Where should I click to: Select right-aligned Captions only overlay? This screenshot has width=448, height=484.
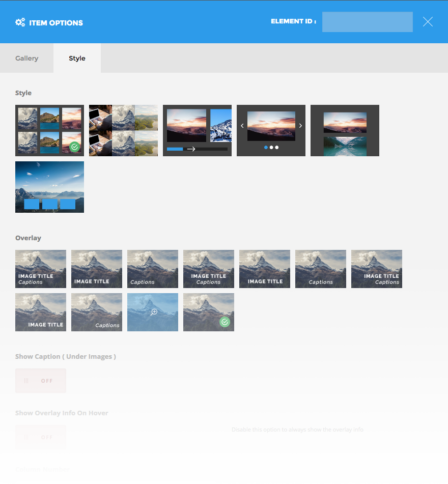pos(97,312)
